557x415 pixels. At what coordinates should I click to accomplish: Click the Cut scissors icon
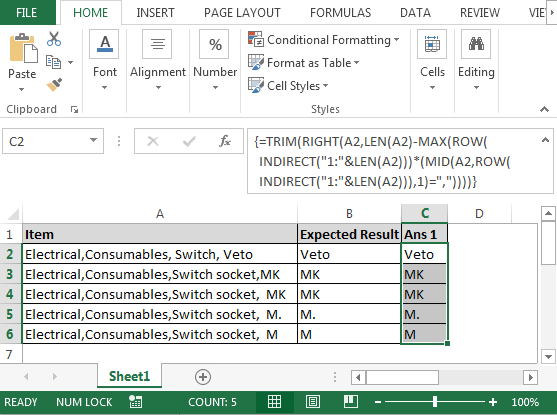[54, 39]
